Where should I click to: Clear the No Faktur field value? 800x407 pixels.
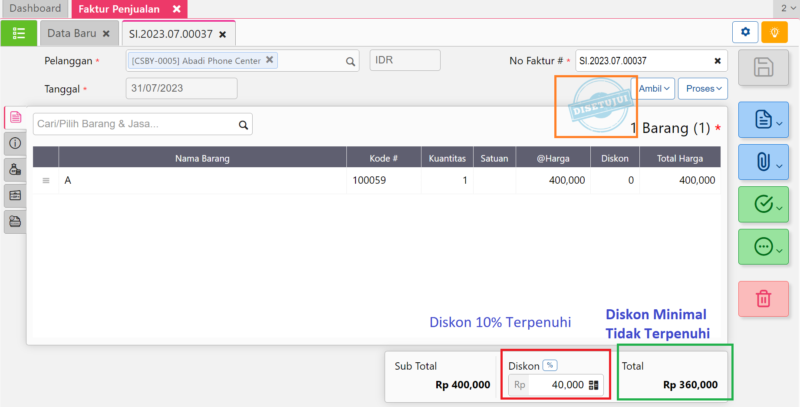[717, 60]
